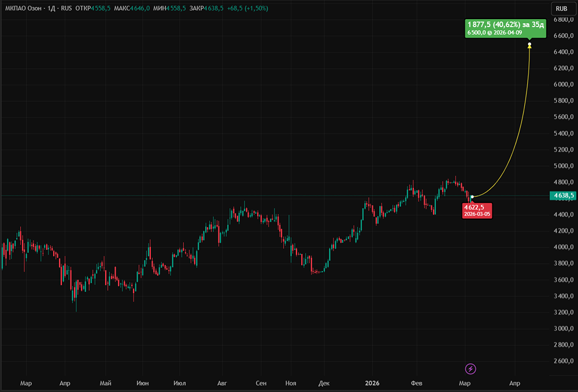Click the 1Д timeframe label in legend
The width and height of the screenshot is (578, 392).
click(51, 8)
